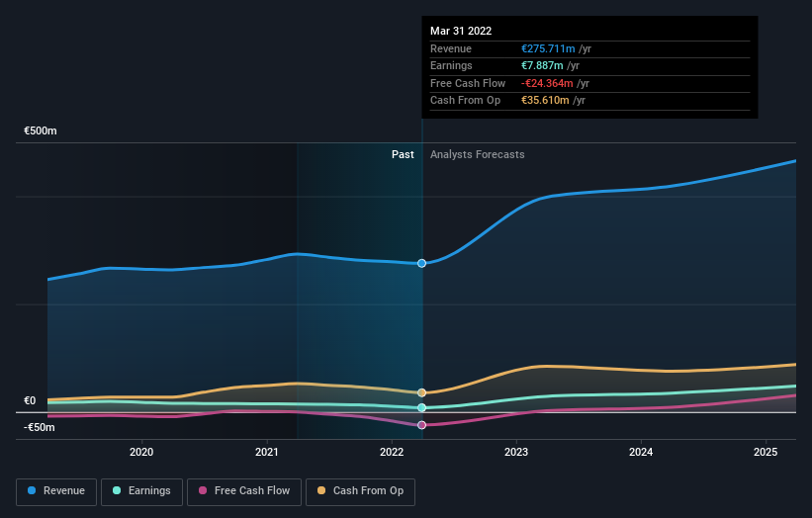Screen dimensions: 812x518
Task: Select the Earnings marker on the chart
Action: 421,407
